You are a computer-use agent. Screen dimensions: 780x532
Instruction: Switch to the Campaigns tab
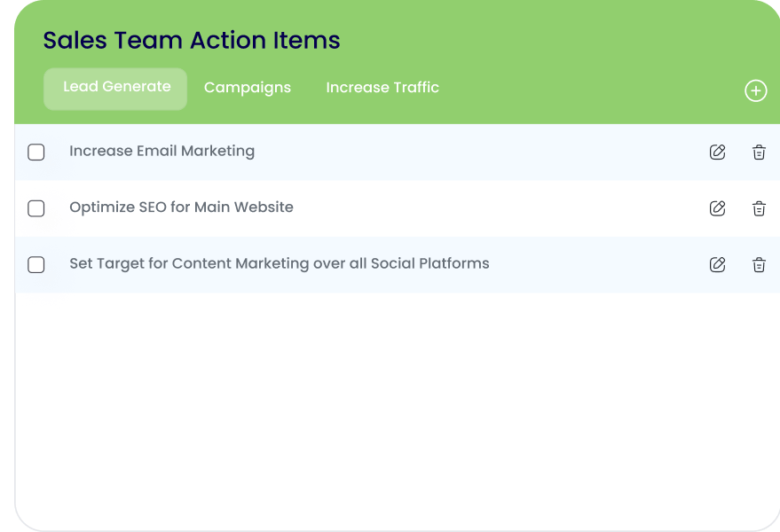pyautogui.click(x=248, y=88)
